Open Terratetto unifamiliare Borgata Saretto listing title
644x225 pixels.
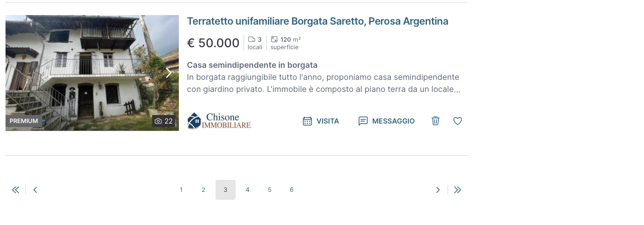[x=317, y=21]
